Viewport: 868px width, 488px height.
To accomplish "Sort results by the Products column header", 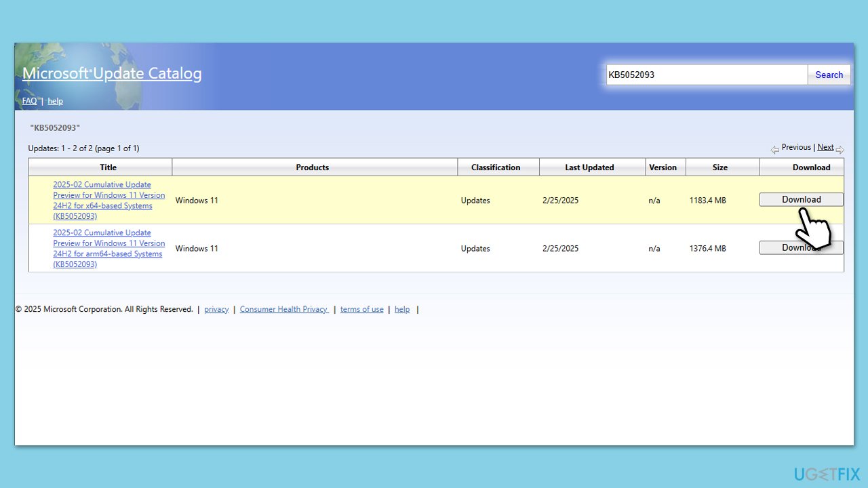I will tap(313, 167).
